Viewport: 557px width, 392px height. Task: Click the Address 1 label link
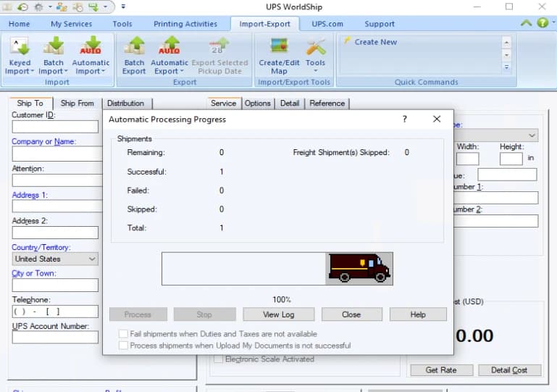(30, 195)
